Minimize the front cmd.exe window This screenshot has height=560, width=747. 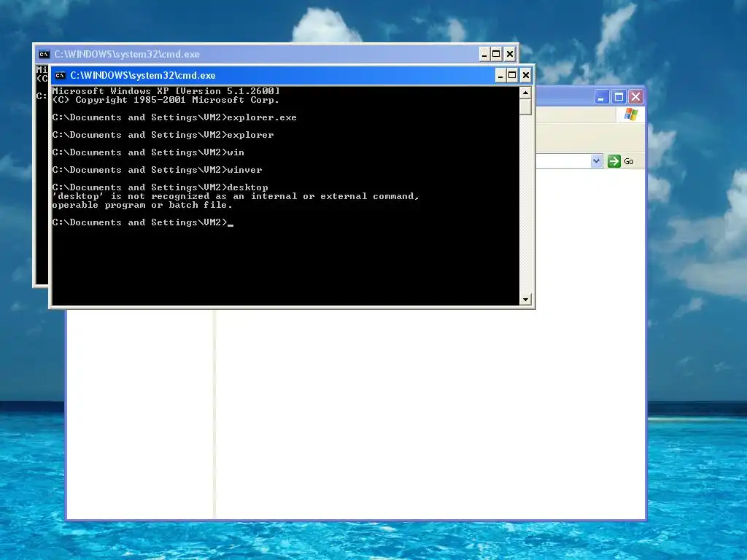[500, 75]
